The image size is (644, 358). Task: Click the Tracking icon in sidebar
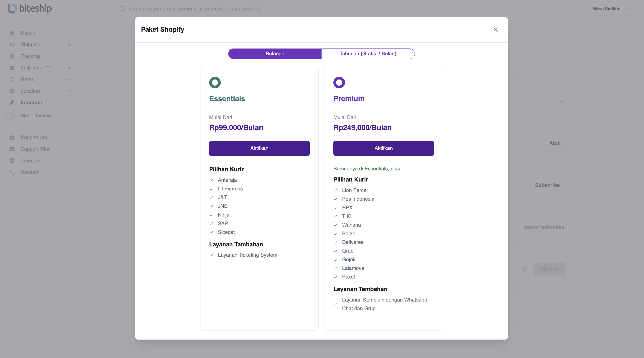click(x=12, y=56)
